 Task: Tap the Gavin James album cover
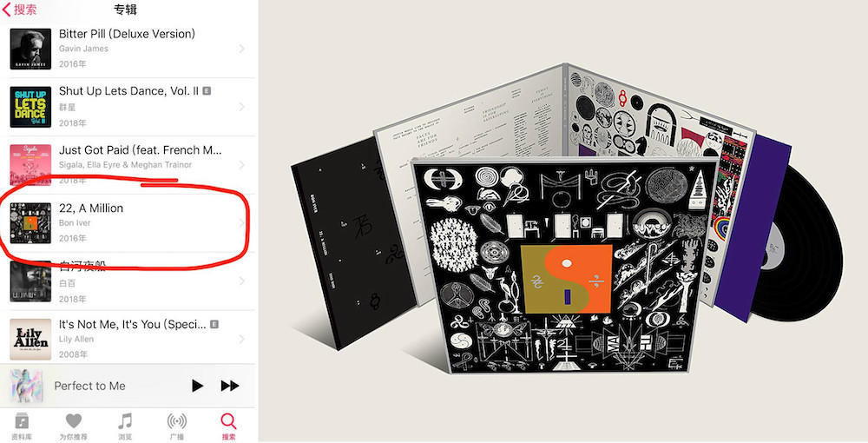click(x=30, y=49)
